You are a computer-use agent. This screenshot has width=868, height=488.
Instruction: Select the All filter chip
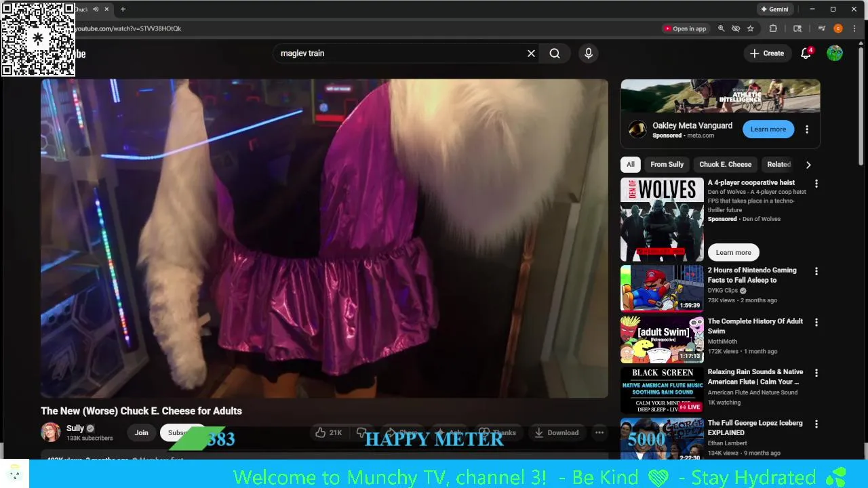(x=631, y=164)
